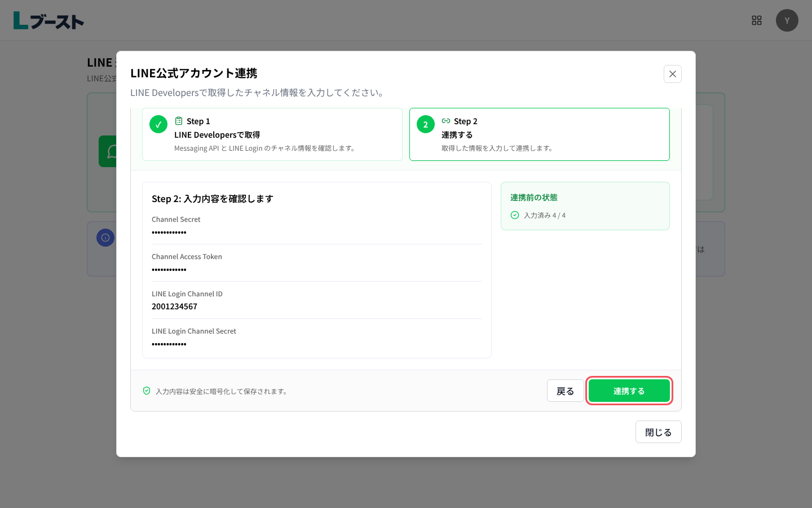This screenshot has height=508, width=812.
Task: Click the 2001234567 channel ID value
Action: [175, 306]
